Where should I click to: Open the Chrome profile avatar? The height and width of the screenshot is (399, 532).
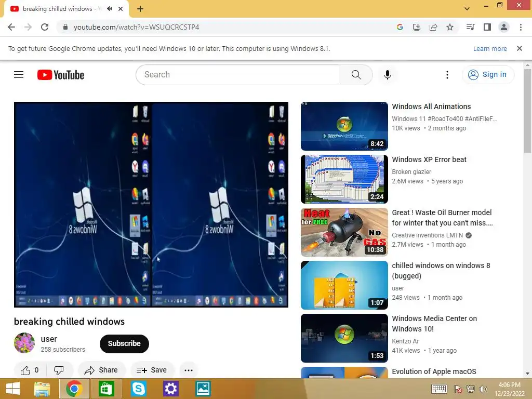point(503,27)
